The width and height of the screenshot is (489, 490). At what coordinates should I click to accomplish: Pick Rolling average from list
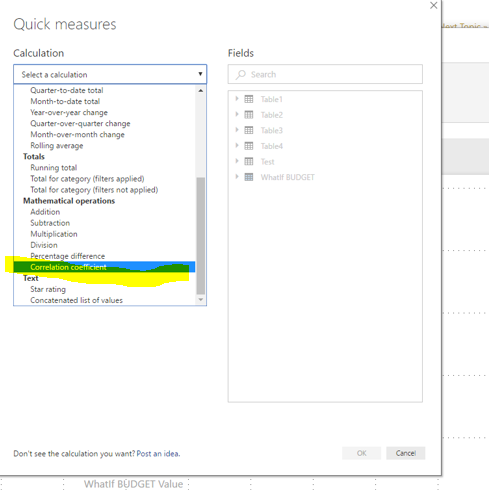57,146
